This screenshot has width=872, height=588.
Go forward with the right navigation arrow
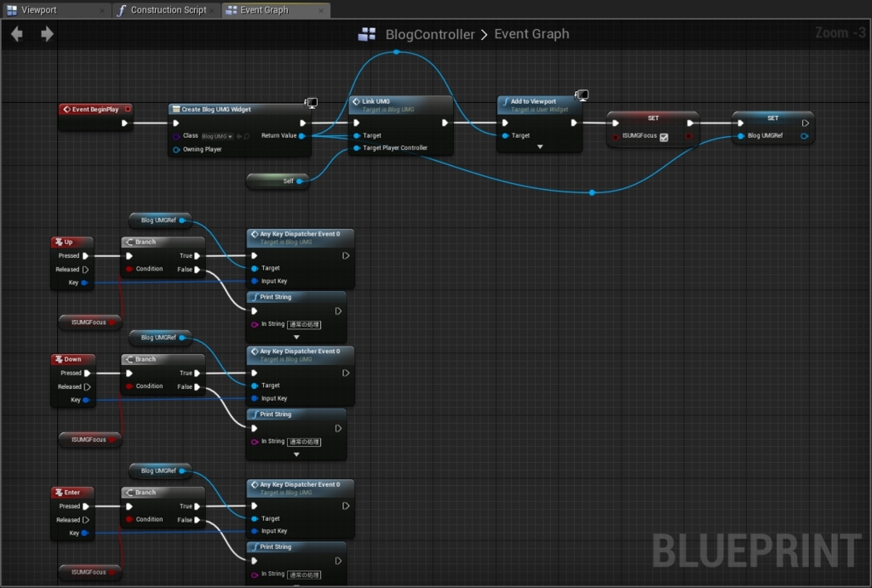[x=48, y=34]
